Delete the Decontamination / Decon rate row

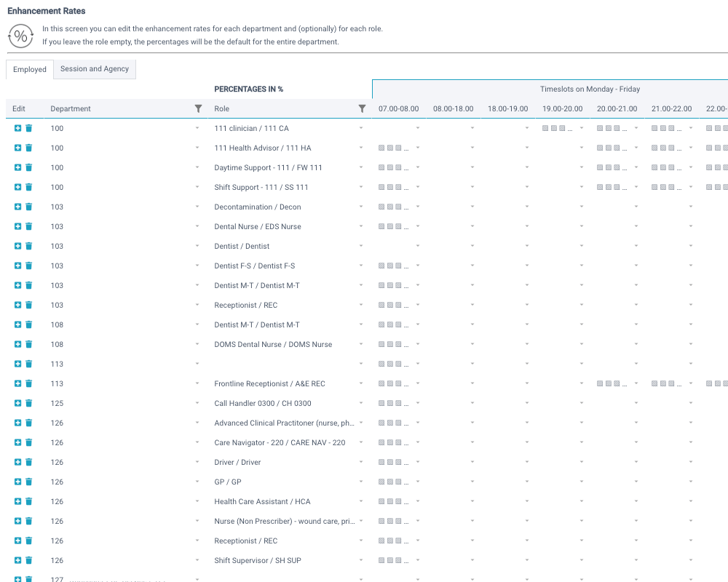[x=27, y=207]
